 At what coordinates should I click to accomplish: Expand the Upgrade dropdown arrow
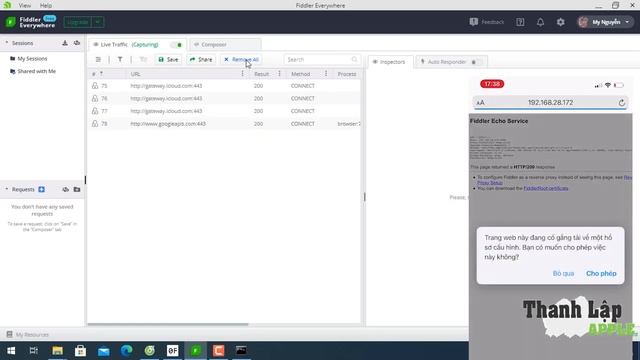tap(98, 22)
